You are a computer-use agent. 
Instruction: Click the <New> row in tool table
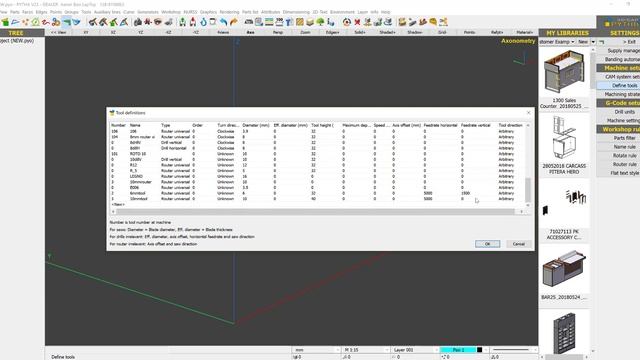click(118, 204)
